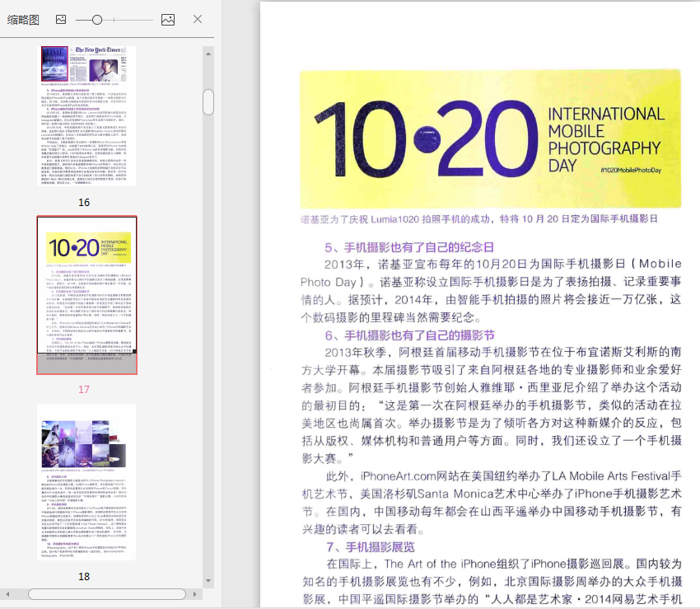Click the middle tick on the thumbnail size slider
The width and height of the screenshot is (700, 609).
(x=114, y=19)
